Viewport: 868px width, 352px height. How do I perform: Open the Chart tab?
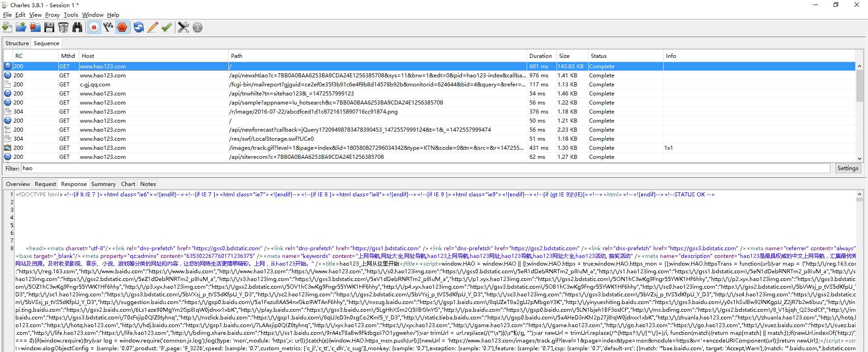click(x=128, y=184)
